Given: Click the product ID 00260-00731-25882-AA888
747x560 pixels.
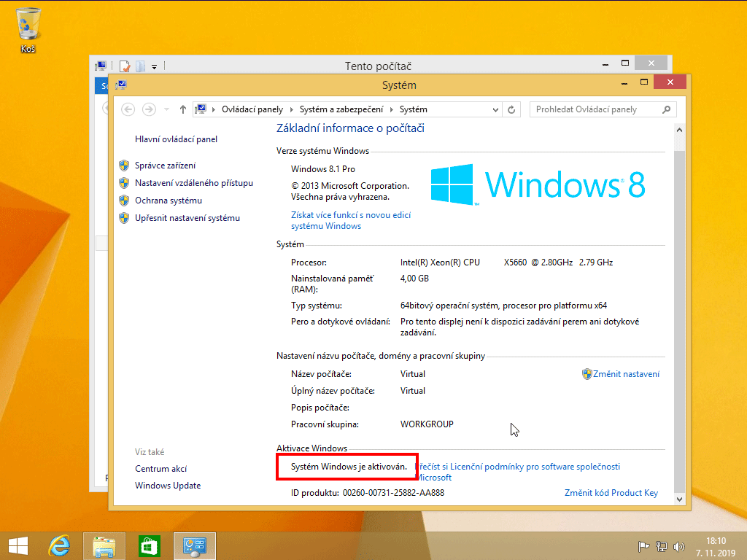Looking at the screenshot, I should tap(393, 493).
